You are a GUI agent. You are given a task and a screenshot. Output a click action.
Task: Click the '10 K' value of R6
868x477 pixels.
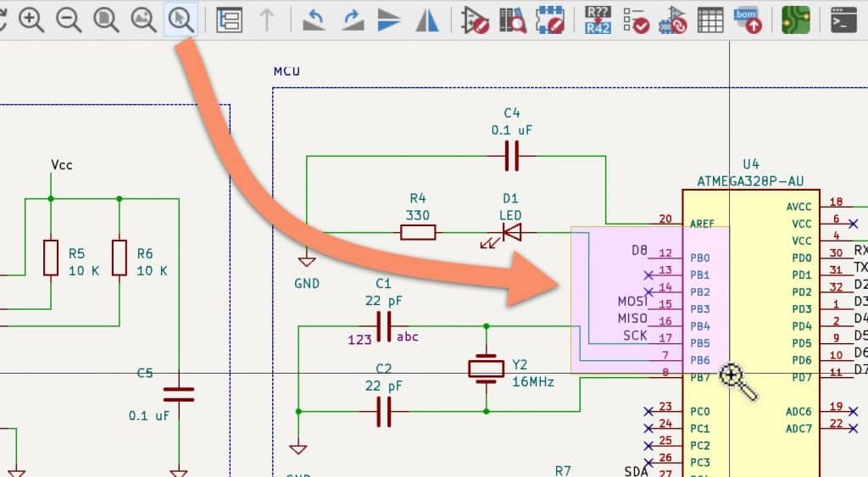153,271
